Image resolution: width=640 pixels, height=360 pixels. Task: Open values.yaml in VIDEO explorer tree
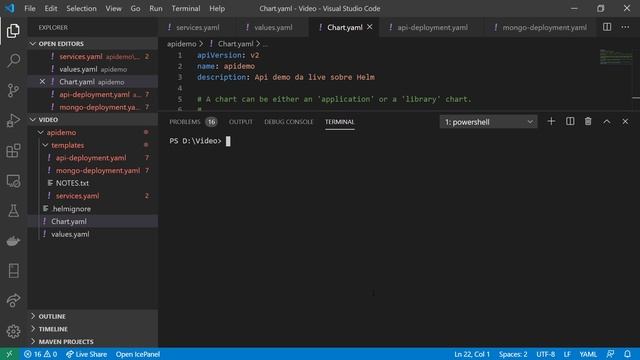click(x=93, y=234)
